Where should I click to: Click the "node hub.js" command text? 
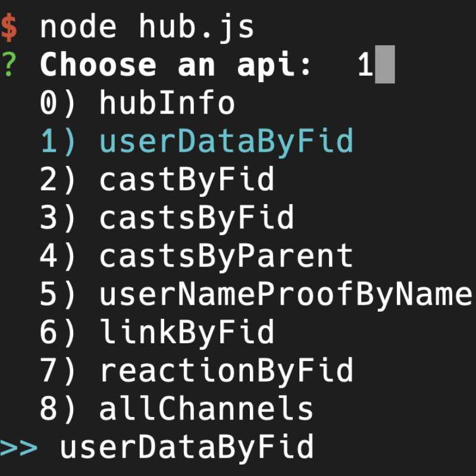coord(147,28)
